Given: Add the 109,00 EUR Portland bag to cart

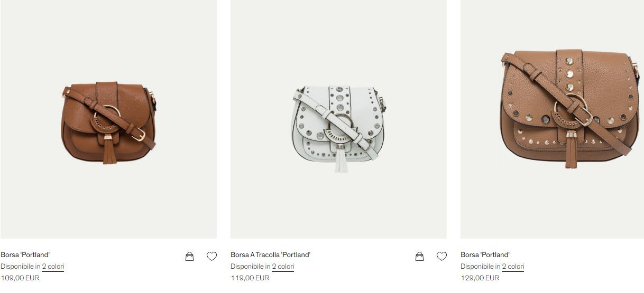Looking at the screenshot, I should 189,257.
